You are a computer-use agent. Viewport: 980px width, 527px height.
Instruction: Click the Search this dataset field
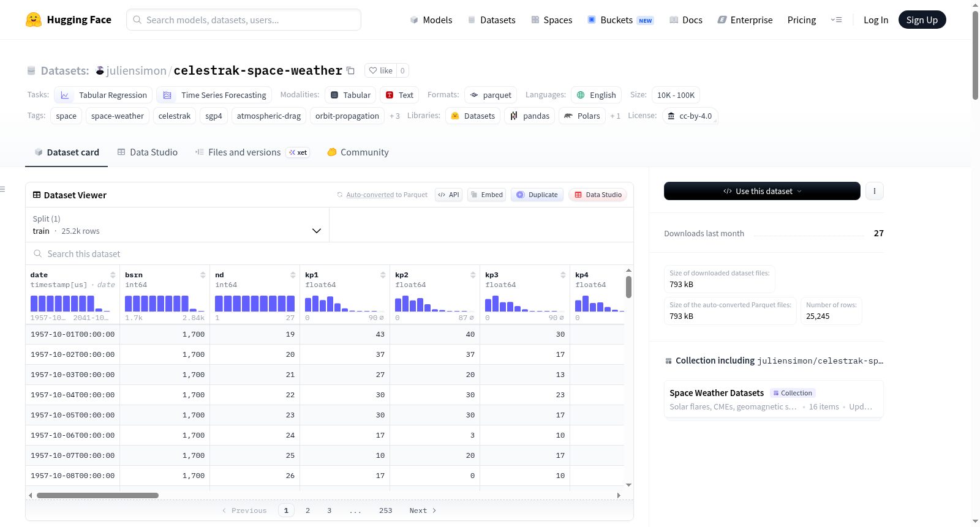point(330,253)
